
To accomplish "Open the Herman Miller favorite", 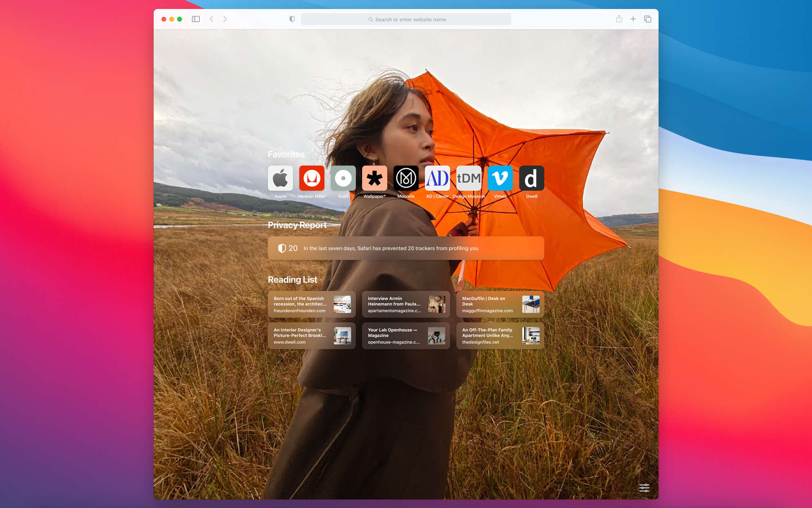I will 311,178.
